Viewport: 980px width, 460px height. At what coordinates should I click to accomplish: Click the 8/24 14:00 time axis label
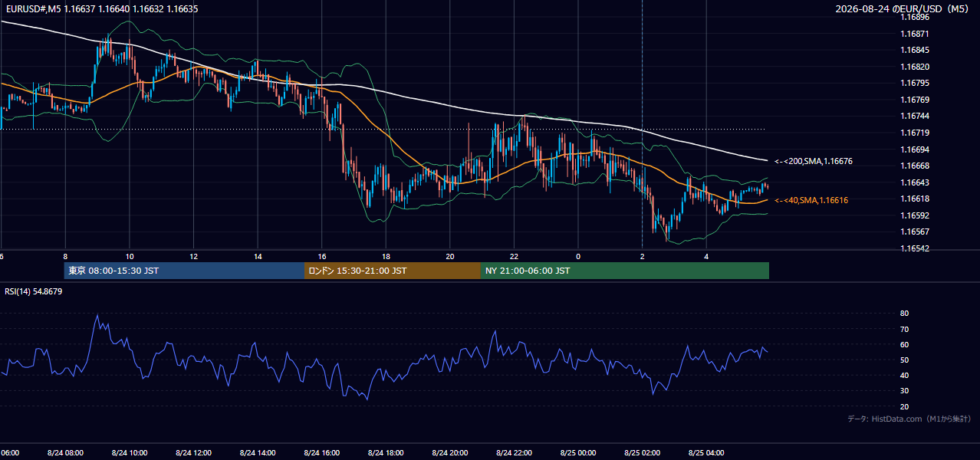[x=258, y=452]
